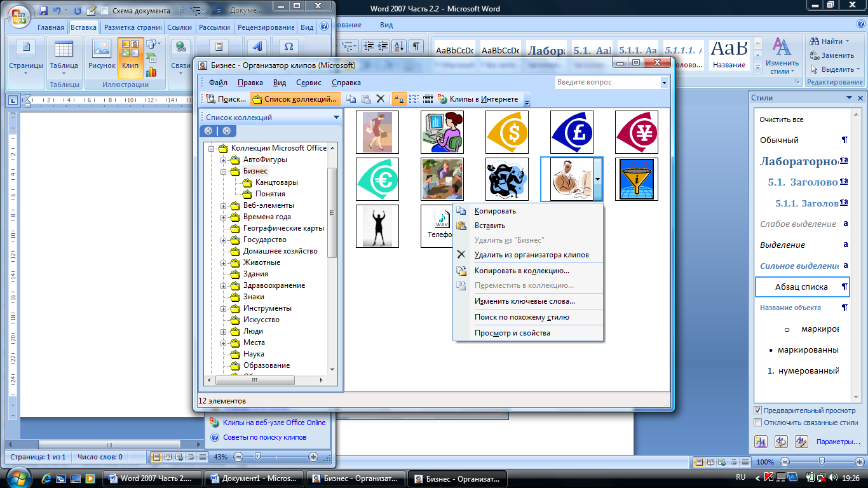Click the forward arrow in the collection list pane
Screen dimensions: 868x488
(x=226, y=131)
